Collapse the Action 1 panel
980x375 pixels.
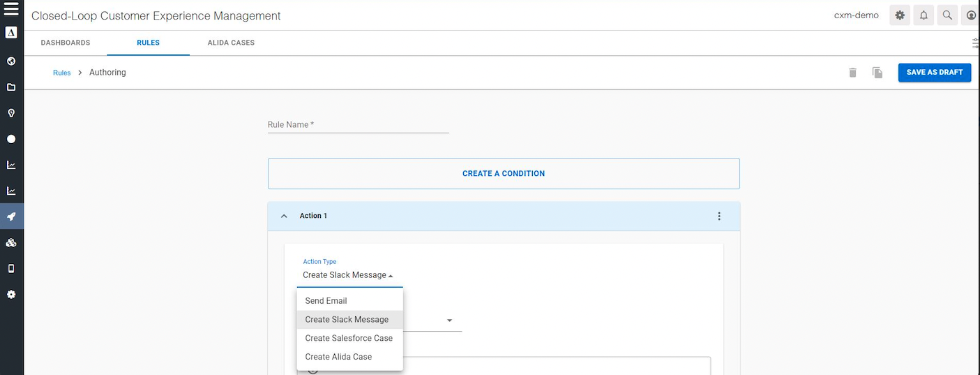[x=284, y=216]
